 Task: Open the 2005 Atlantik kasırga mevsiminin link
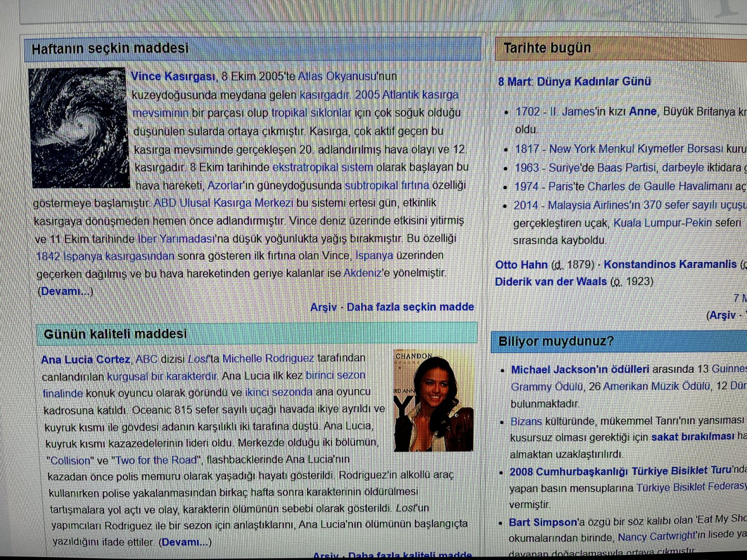coord(296,104)
